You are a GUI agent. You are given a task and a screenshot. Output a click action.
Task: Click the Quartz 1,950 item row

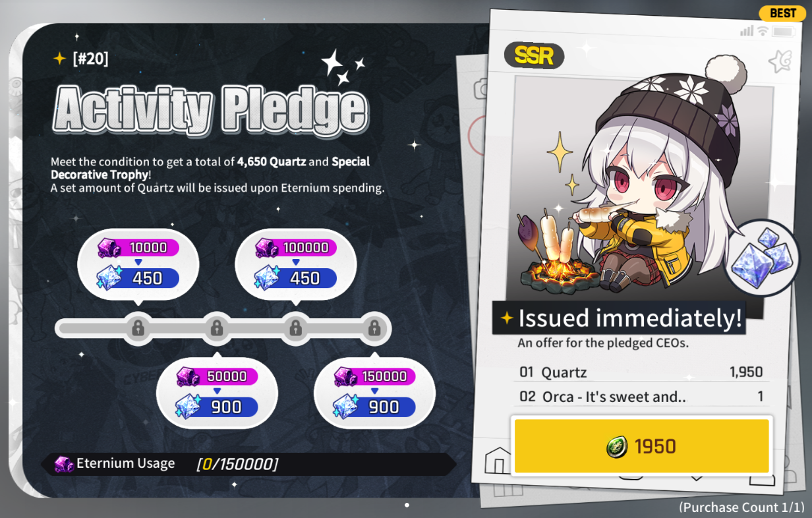coord(641,372)
